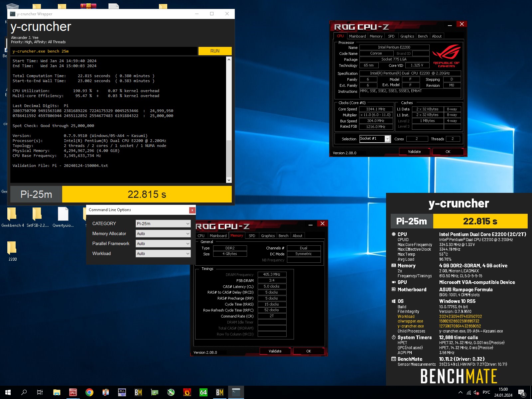Click the output scrollbar down arrow

pos(229,180)
